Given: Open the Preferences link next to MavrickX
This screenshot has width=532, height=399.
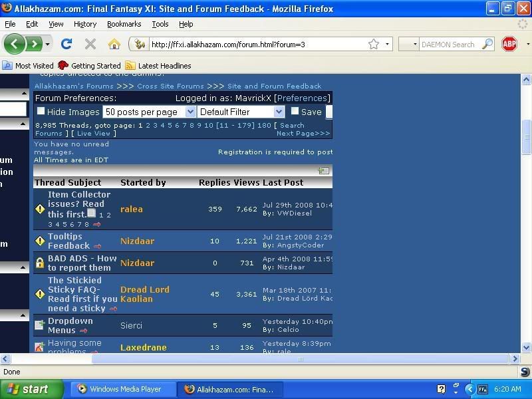Looking at the screenshot, I should point(303,98).
